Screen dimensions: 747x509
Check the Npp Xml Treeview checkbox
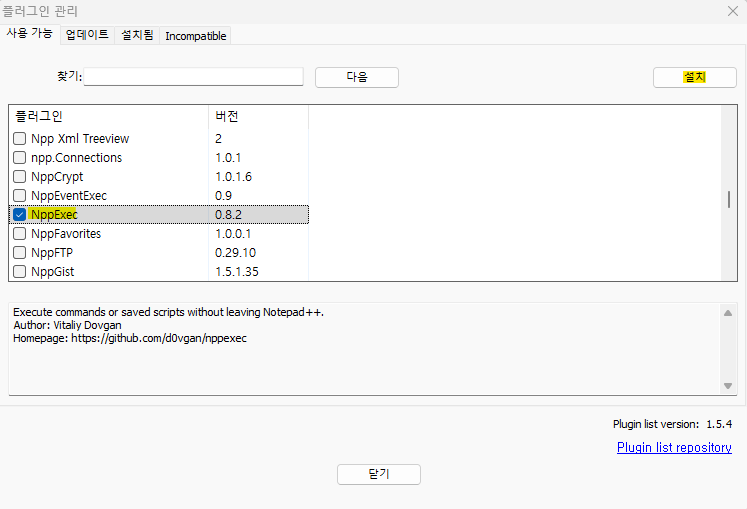20,139
